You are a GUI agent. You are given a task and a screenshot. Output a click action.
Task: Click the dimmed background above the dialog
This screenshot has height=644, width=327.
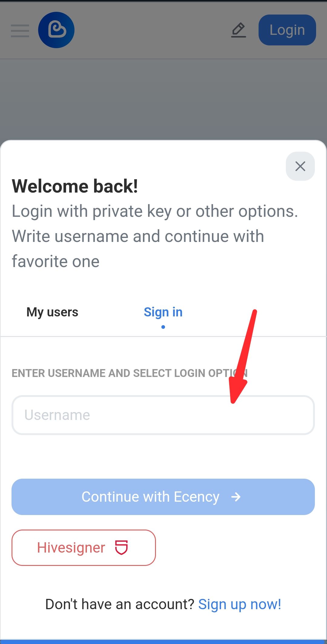pos(163,99)
